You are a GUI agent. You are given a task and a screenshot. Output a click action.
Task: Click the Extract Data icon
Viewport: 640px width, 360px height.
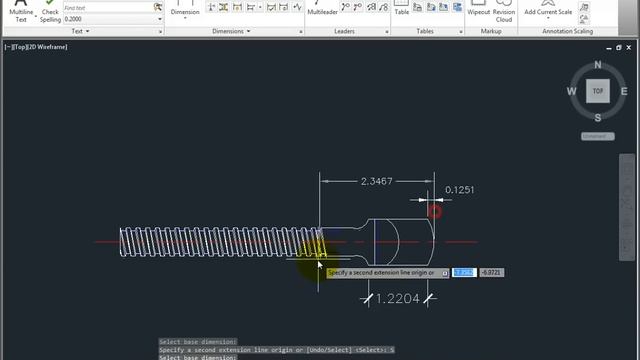[457, 7]
